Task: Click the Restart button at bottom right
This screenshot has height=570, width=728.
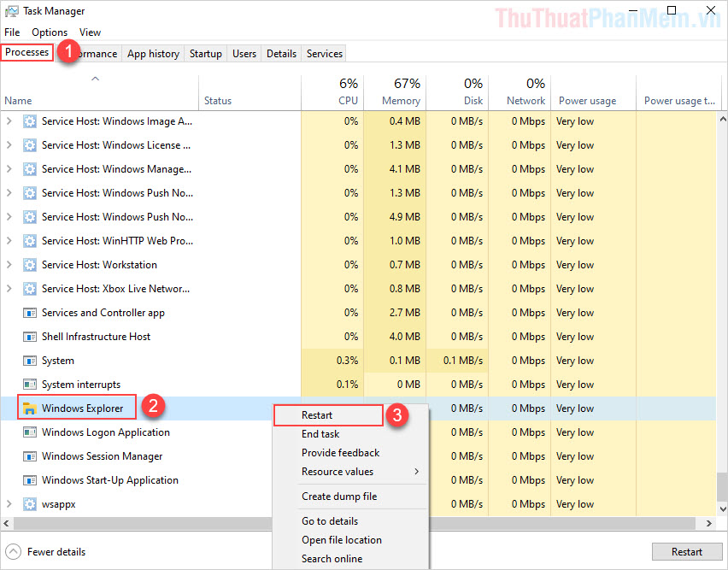Action: 687,552
